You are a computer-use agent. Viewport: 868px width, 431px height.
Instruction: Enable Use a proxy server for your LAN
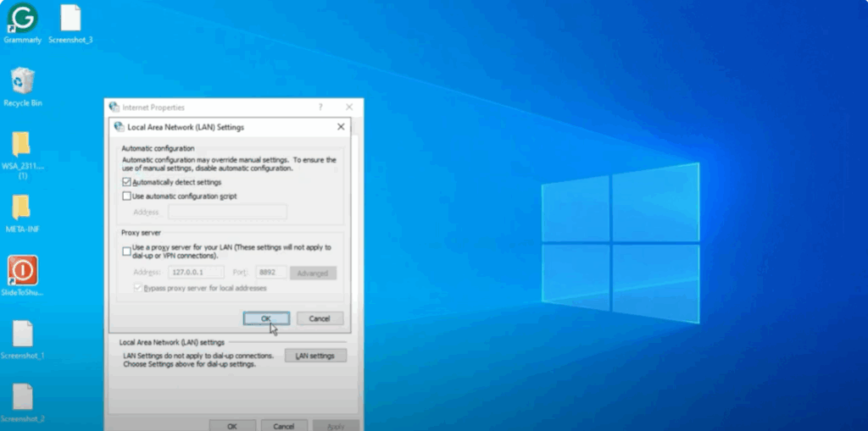[127, 251]
